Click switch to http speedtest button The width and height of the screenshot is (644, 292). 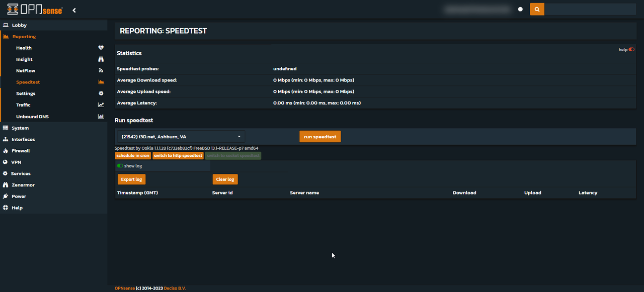178,156
